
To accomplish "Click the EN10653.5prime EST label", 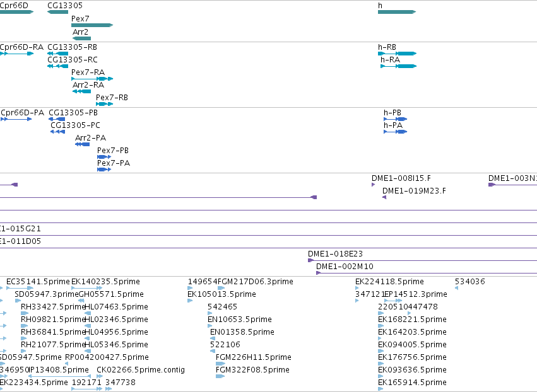I will click(x=240, y=320).
